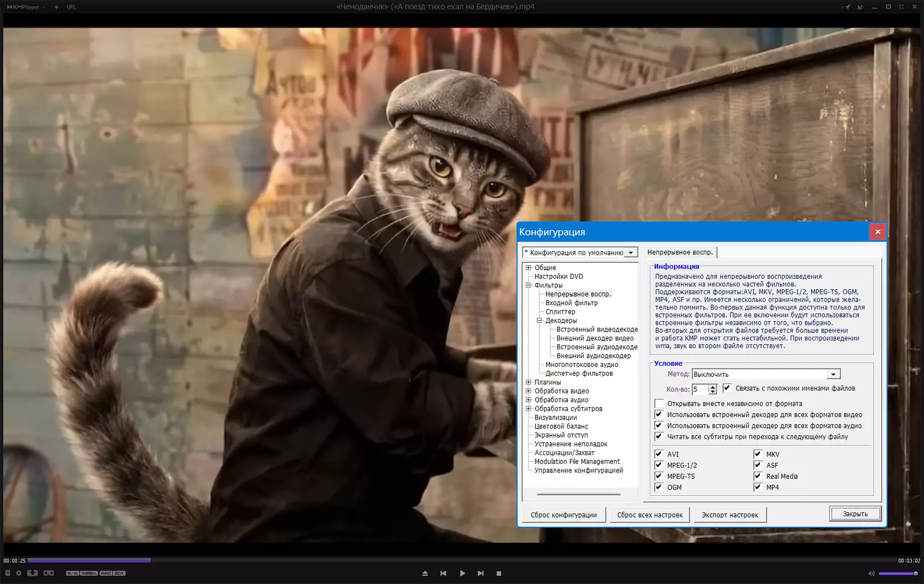Skip to the previous track
The height and width of the screenshot is (584, 924).
tap(443, 573)
